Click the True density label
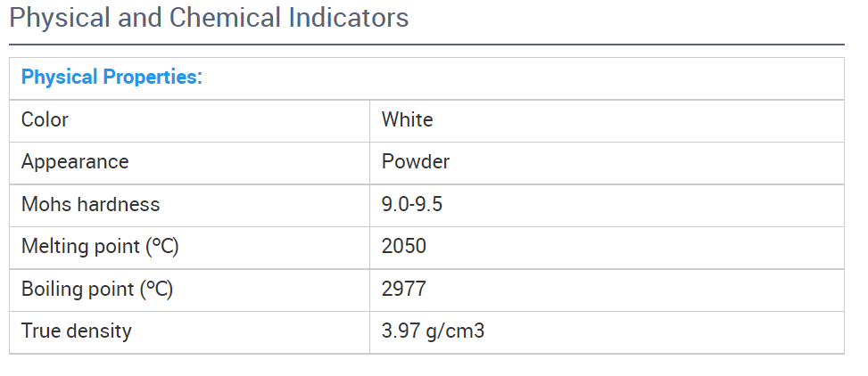This screenshot has width=868, height=376. coord(77,331)
